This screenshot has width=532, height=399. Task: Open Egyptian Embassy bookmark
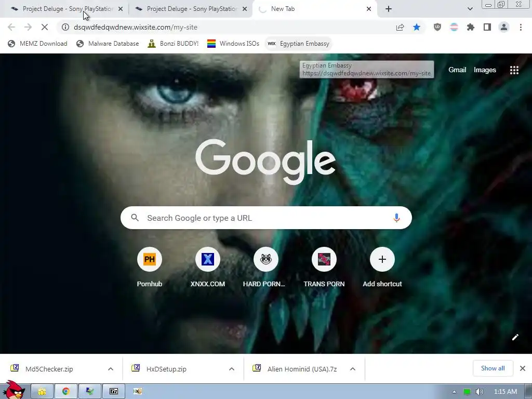tap(298, 44)
